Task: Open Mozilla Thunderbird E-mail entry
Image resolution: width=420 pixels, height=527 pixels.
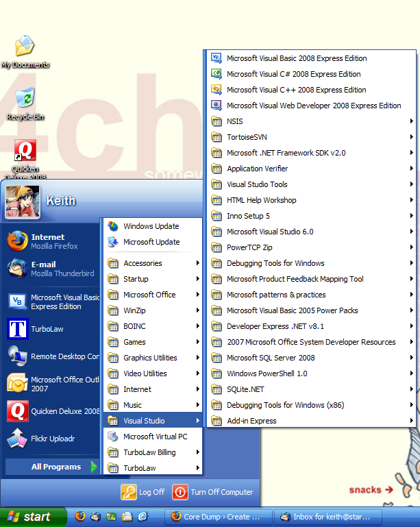Action: click(x=51, y=269)
